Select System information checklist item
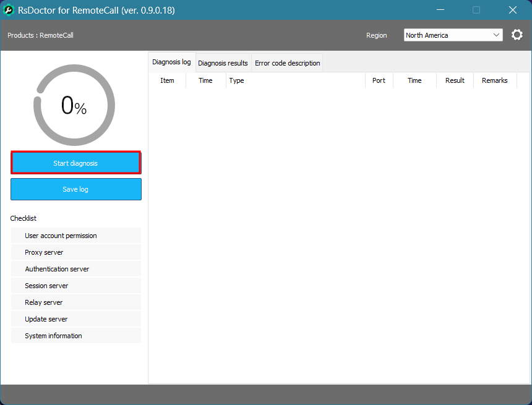The image size is (532, 405). [x=76, y=336]
